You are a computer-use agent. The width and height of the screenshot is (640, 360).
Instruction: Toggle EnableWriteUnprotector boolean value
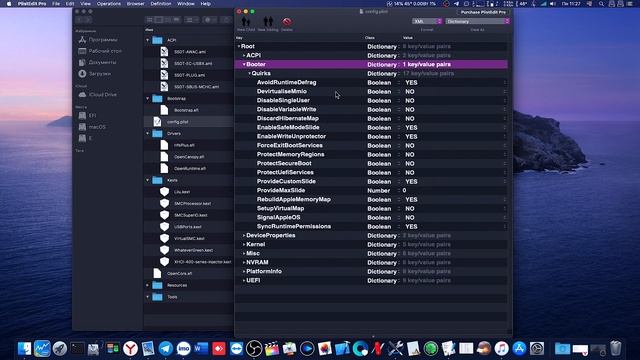411,136
